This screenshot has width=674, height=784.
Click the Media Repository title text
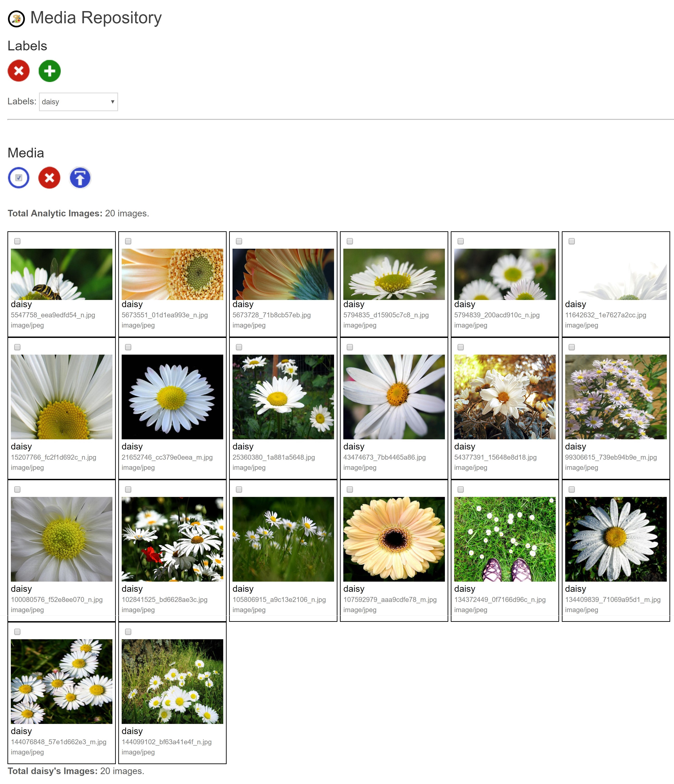(x=96, y=18)
